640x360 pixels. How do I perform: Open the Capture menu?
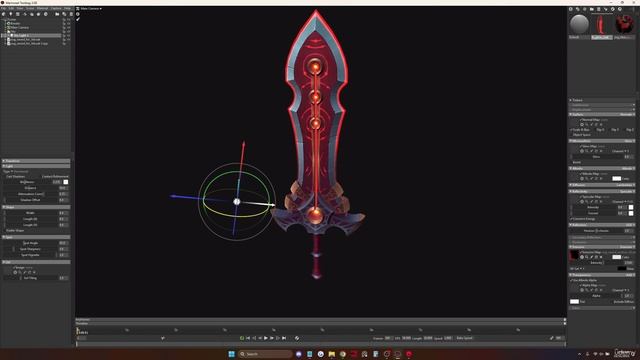point(56,9)
